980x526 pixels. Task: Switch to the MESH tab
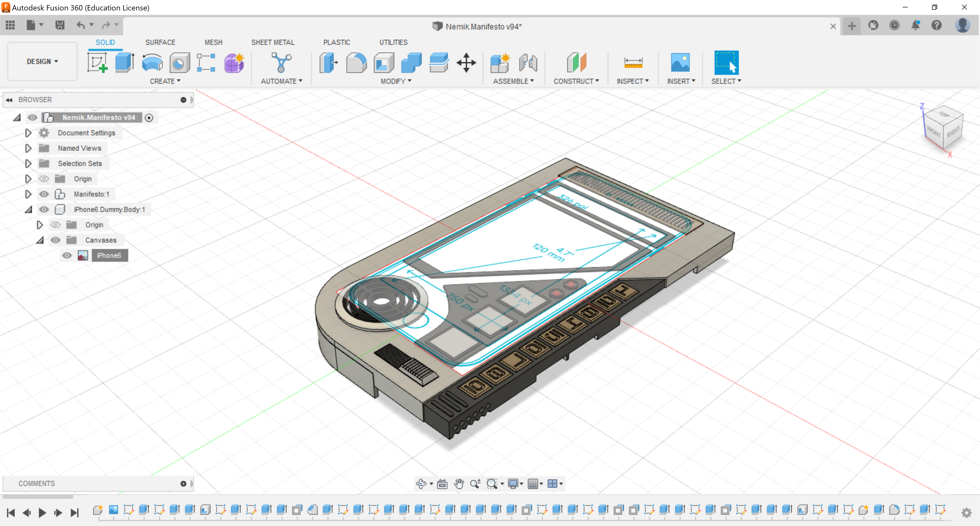coord(213,42)
